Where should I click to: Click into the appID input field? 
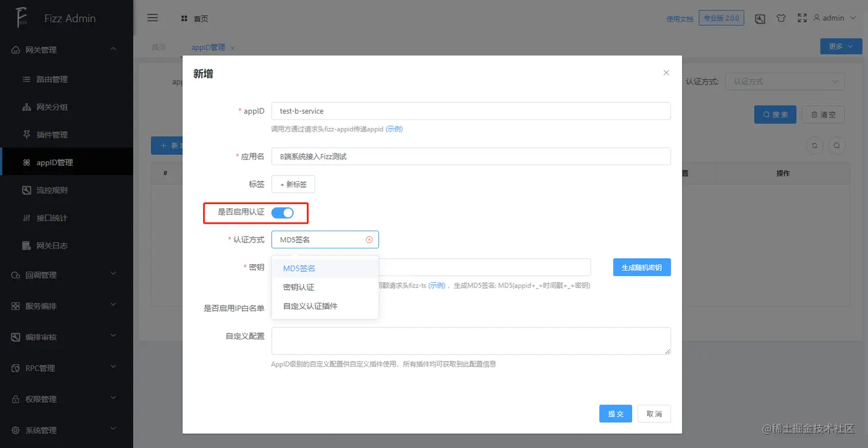click(470, 111)
